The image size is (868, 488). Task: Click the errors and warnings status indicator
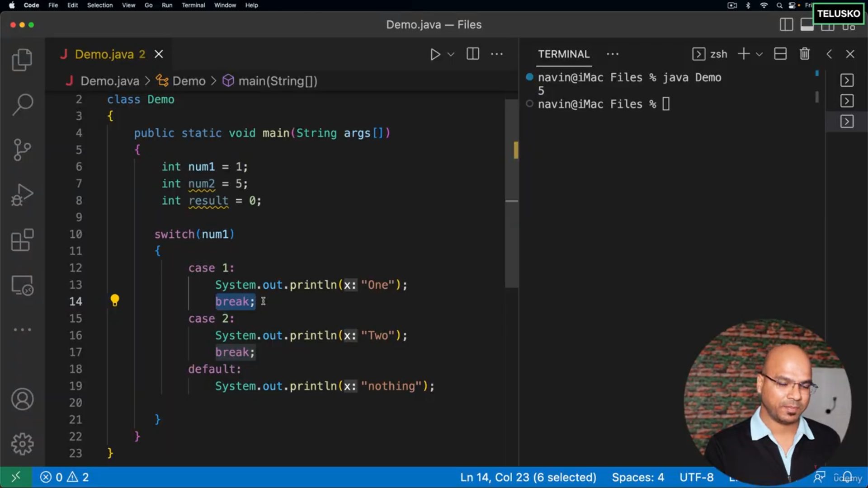[65, 477]
